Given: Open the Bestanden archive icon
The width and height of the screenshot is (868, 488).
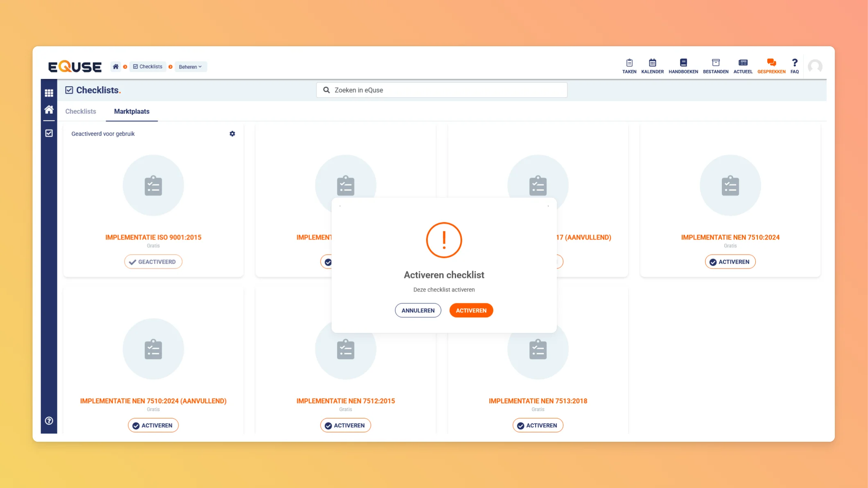Looking at the screenshot, I should pos(715,63).
